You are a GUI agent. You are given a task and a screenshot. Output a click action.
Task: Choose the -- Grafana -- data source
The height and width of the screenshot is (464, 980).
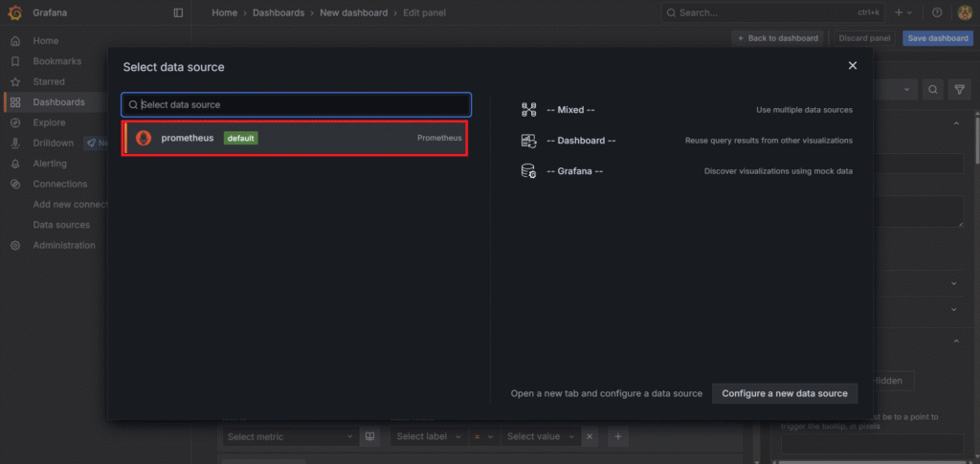tap(686, 170)
